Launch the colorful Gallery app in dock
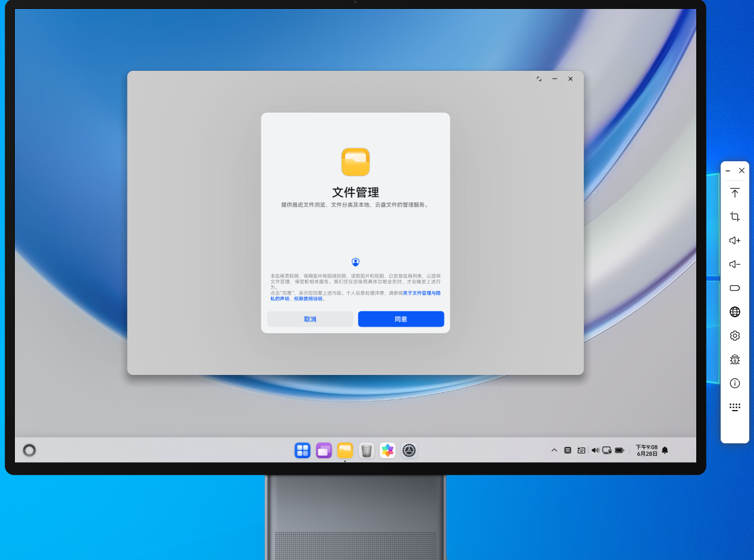754x560 pixels. 388,450
